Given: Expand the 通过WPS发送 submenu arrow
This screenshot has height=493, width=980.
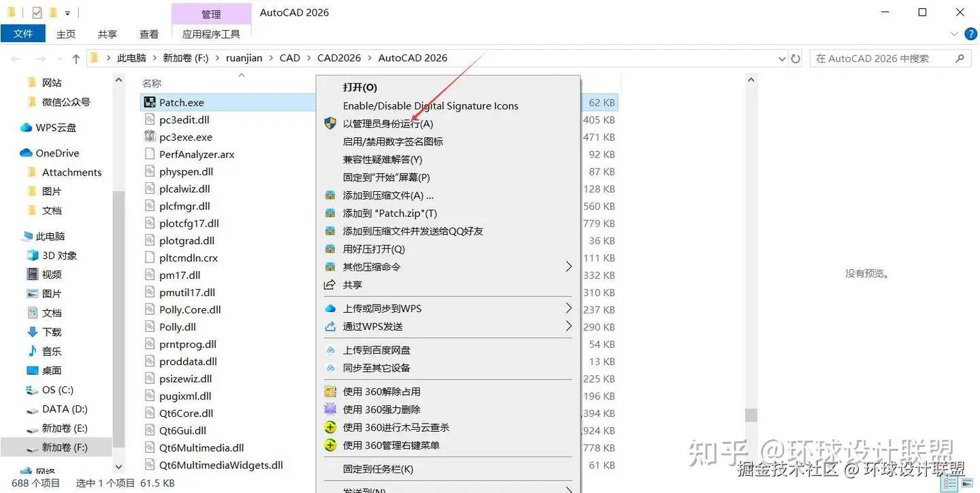Looking at the screenshot, I should [569, 326].
